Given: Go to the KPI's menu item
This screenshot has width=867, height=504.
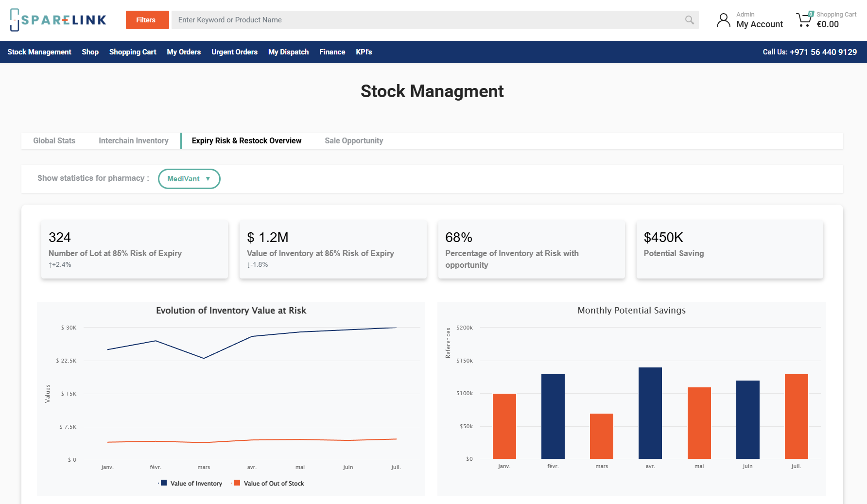Looking at the screenshot, I should click(364, 52).
